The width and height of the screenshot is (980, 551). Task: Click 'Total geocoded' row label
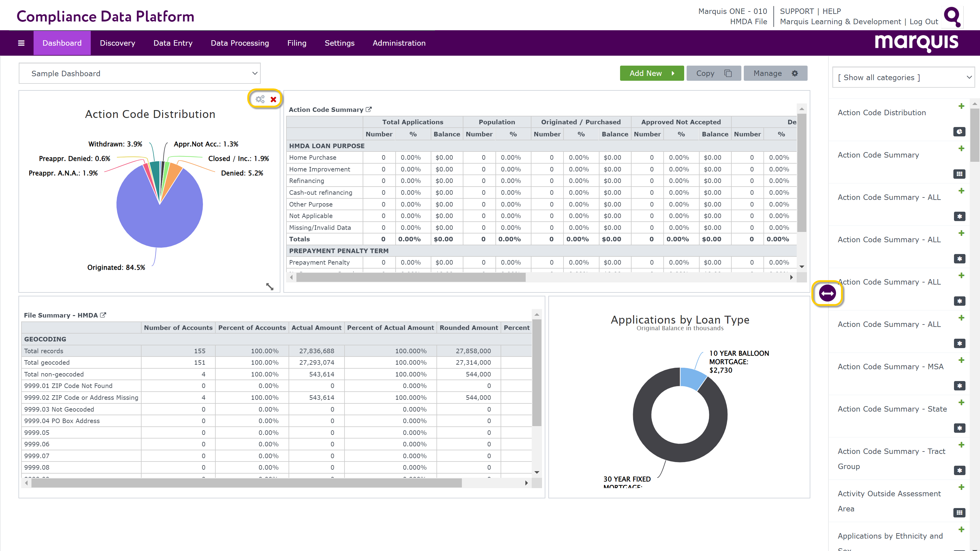tap(47, 362)
